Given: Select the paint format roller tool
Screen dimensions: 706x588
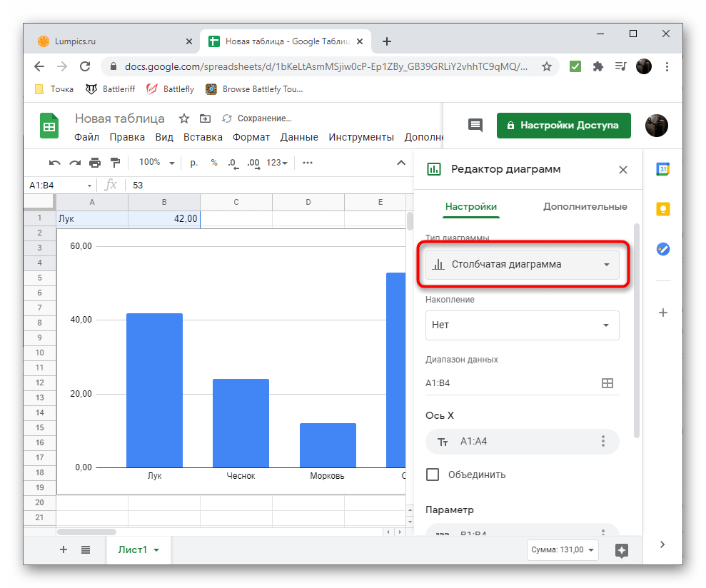Looking at the screenshot, I should (x=115, y=163).
